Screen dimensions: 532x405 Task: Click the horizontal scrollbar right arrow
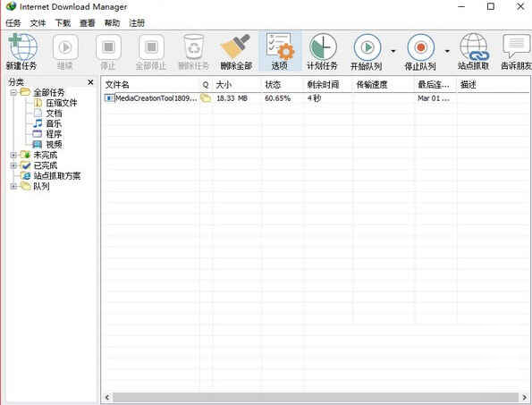pos(525,397)
